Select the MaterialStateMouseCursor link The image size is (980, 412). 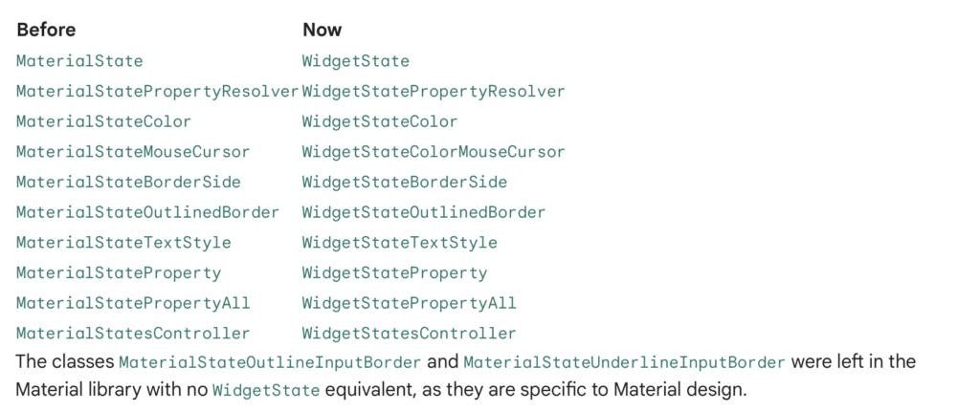point(133,152)
